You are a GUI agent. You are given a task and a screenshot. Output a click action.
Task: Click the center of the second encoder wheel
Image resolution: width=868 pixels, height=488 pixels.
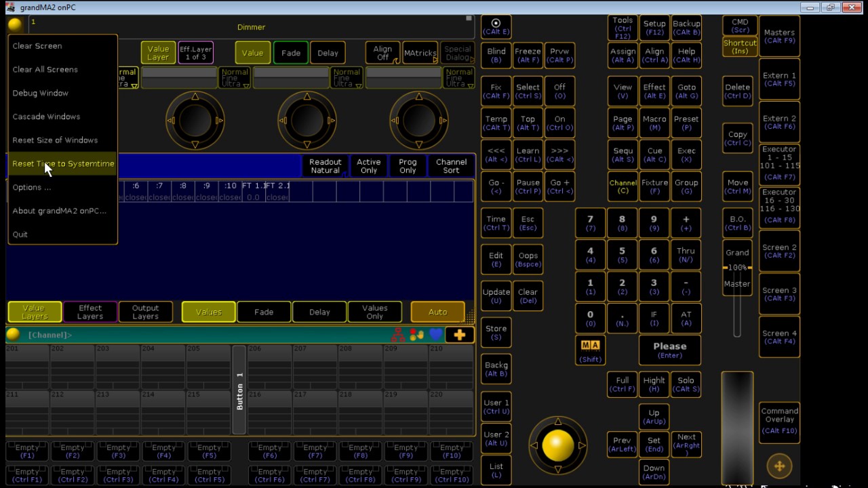click(307, 121)
